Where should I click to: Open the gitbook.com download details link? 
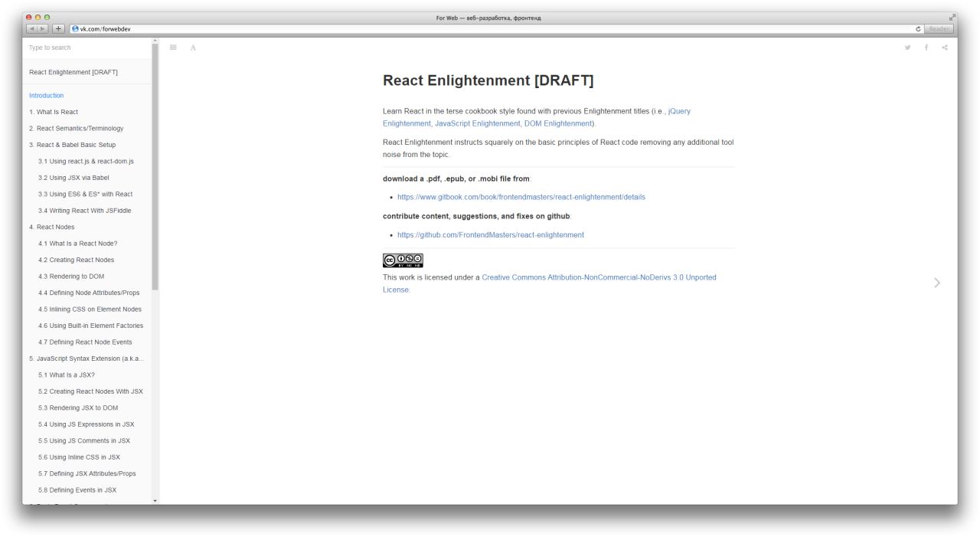pyautogui.click(x=521, y=197)
